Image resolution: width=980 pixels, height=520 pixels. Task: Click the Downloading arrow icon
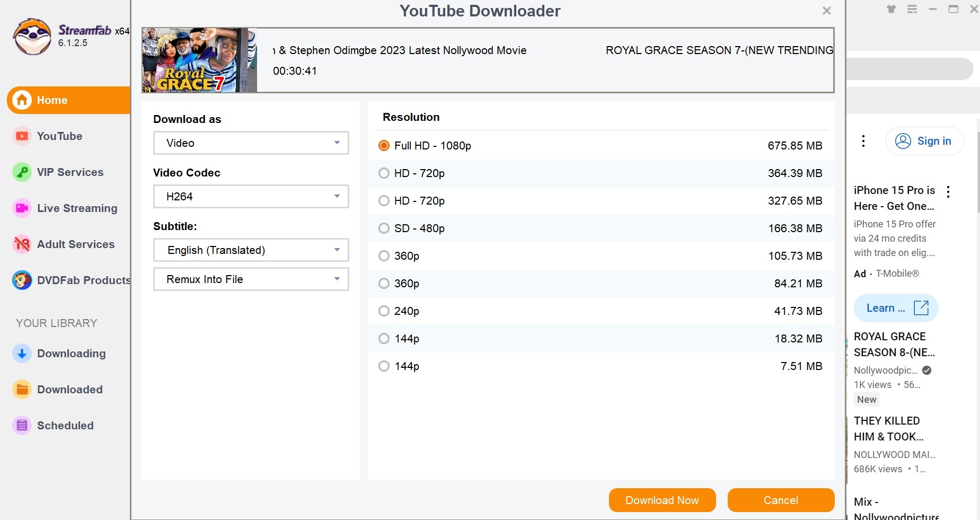point(22,354)
